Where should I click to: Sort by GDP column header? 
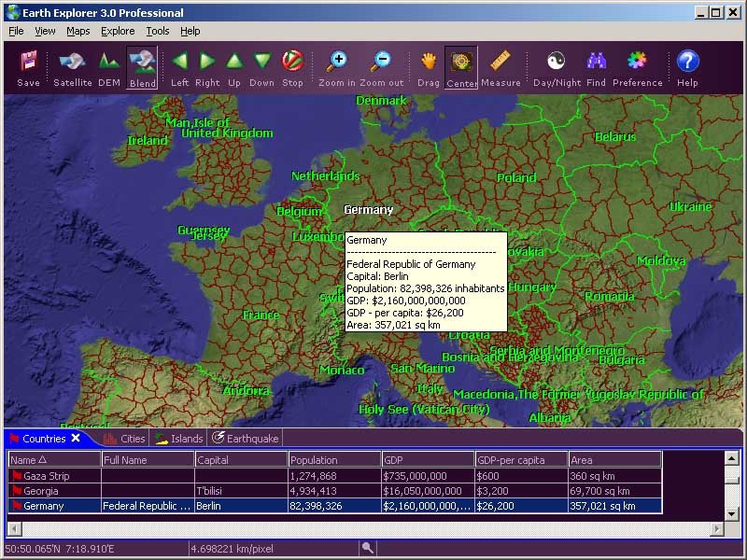(429, 460)
